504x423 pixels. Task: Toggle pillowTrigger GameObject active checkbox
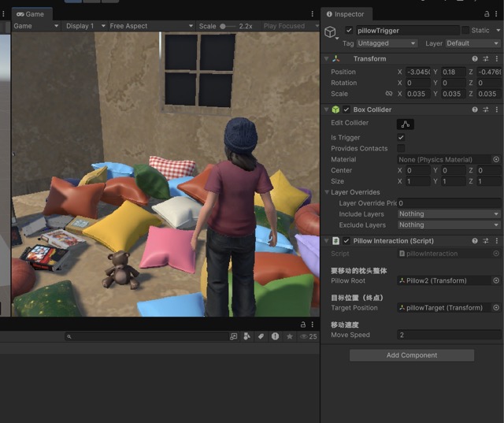click(x=349, y=30)
